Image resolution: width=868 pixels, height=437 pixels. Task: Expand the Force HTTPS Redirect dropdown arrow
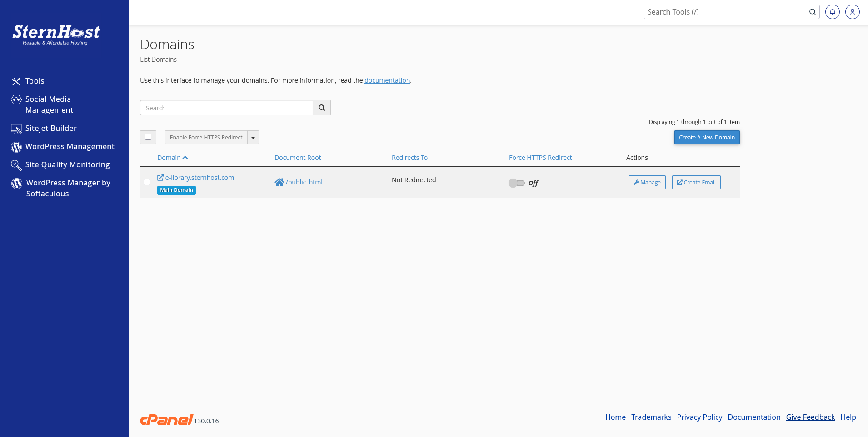[253, 138]
